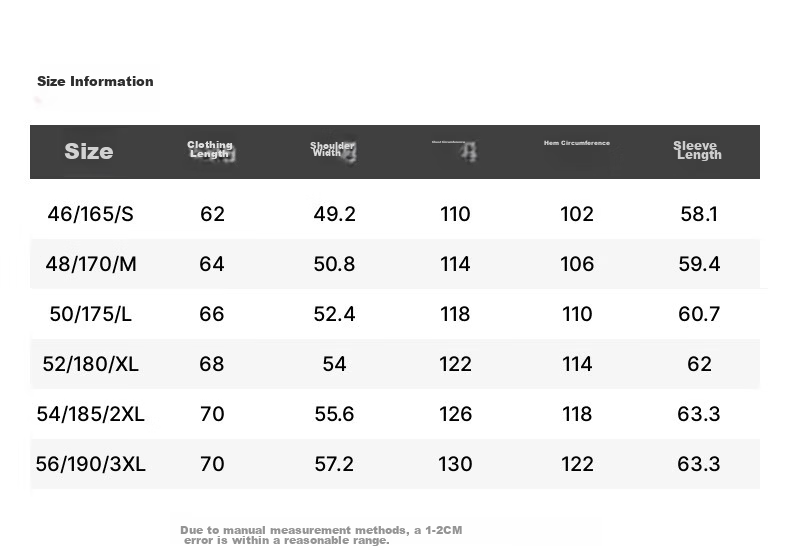This screenshot has width=790, height=550.
Task: Click the 130 value in the 3XL row
Action: click(x=455, y=464)
